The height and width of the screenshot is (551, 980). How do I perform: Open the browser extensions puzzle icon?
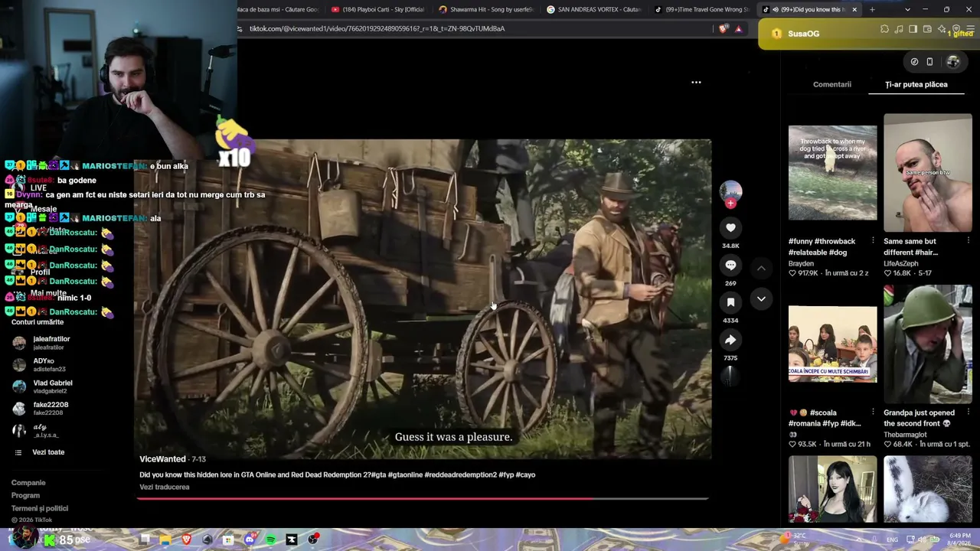tap(885, 29)
